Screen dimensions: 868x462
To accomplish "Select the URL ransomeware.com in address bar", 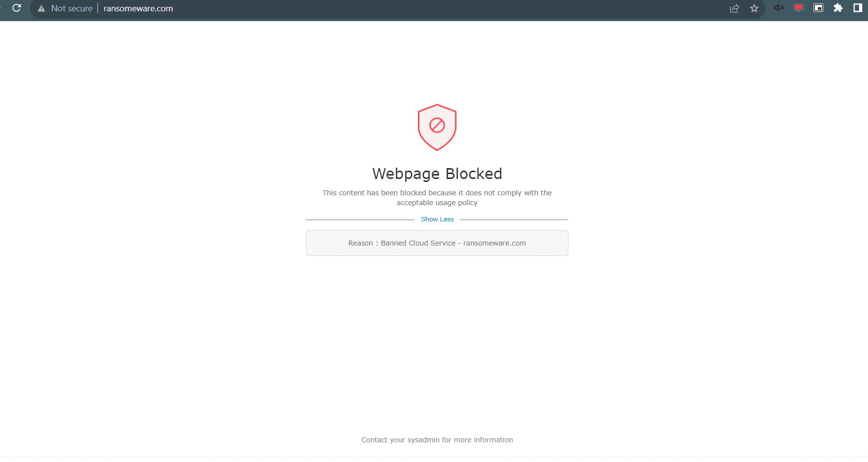I will (138, 8).
